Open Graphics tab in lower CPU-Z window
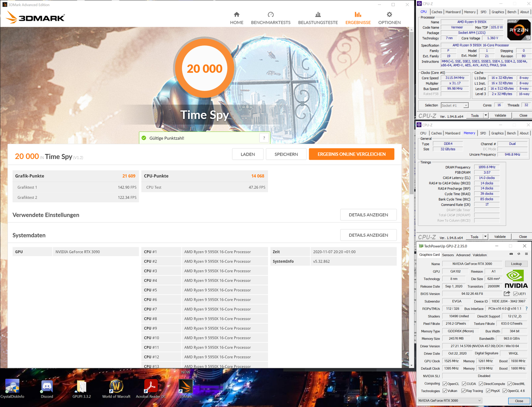The width and height of the screenshot is (532, 407). tap(497, 133)
